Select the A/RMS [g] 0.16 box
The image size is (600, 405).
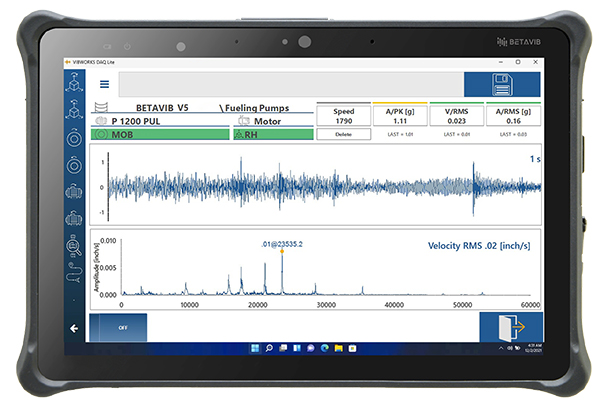coord(513,116)
